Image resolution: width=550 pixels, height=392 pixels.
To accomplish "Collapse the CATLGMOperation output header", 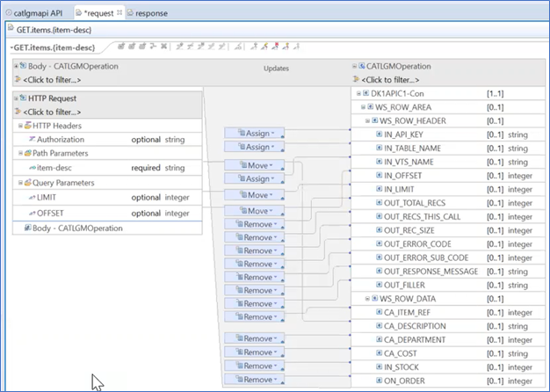I will click(x=354, y=66).
